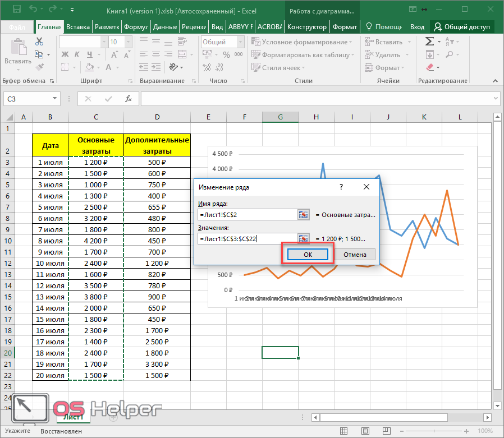Click the Cut scissors icon
The height and width of the screenshot is (438, 504).
[x=39, y=42]
